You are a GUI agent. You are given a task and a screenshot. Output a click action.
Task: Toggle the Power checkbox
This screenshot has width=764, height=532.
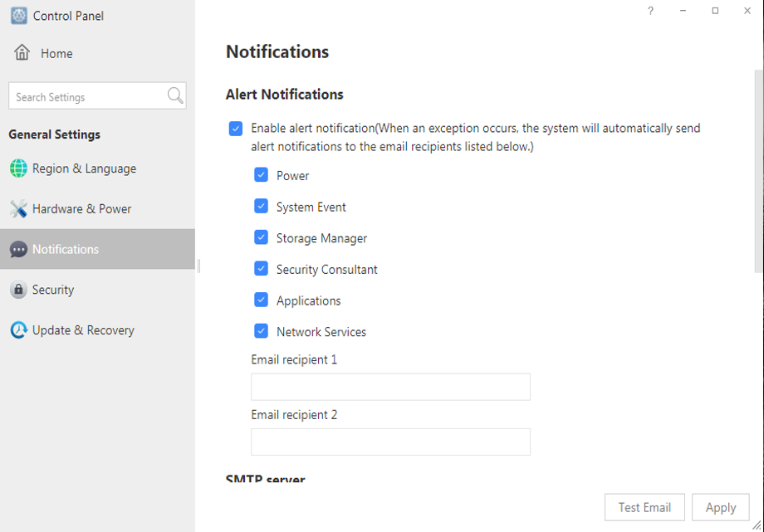tap(261, 175)
